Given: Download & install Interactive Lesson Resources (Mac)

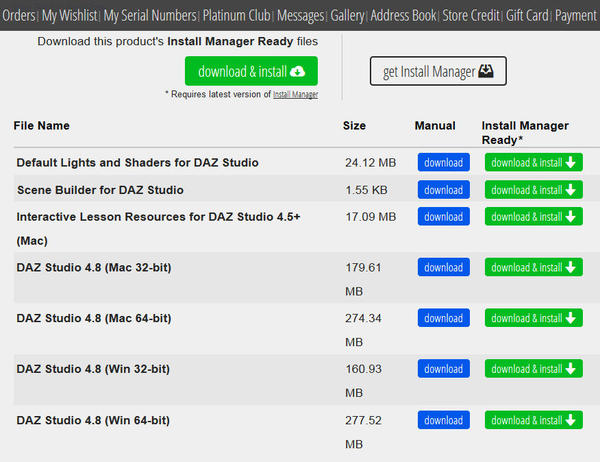Looking at the screenshot, I should tap(533, 217).
